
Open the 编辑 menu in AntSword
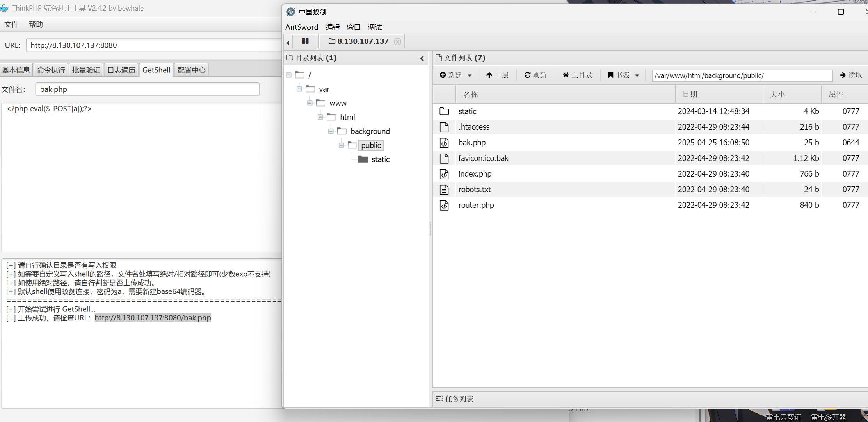point(333,27)
